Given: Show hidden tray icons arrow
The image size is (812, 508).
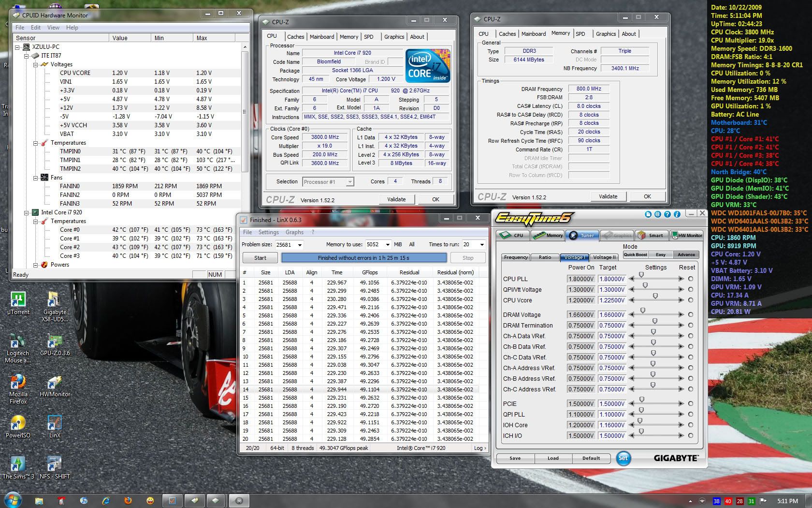Looking at the screenshot, I should pyautogui.click(x=690, y=501).
